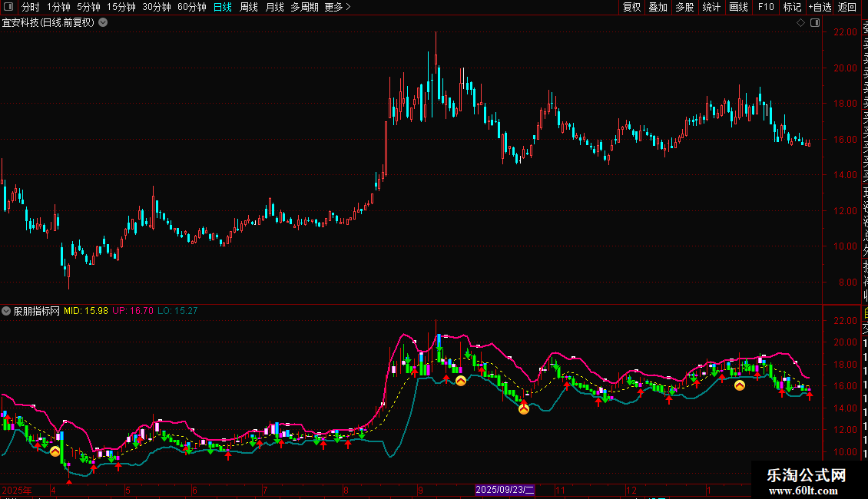868x499 pixels.
Task: Select the 30分钟 period
Action: tap(157, 7)
